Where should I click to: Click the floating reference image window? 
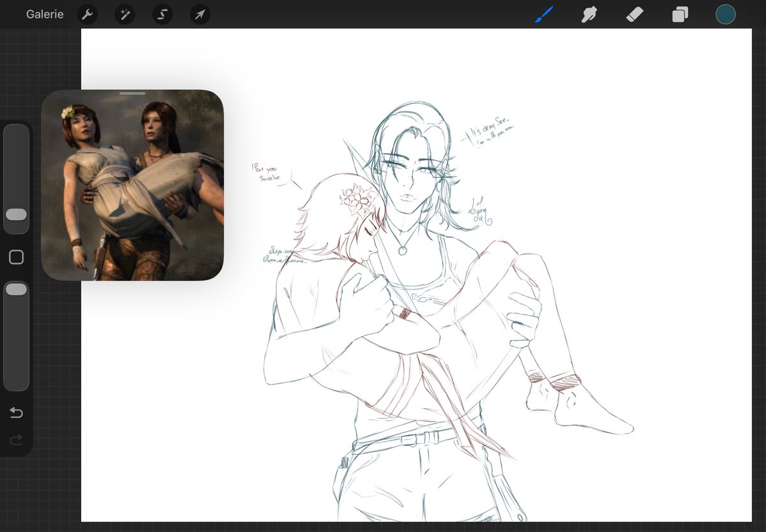132,185
